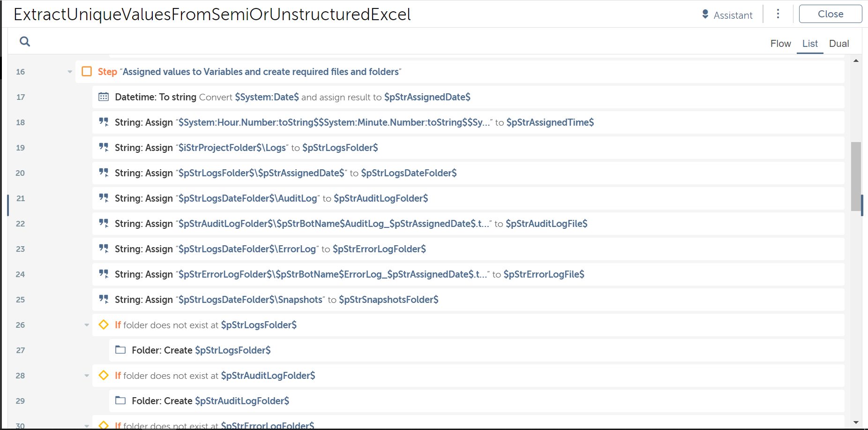Viewport: 868px width, 430px height.
Task: Click the Close button
Action: (x=830, y=14)
